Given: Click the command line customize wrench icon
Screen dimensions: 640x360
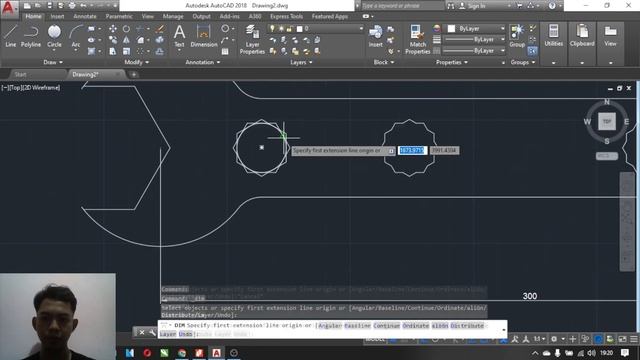Looking at the screenshot, I should (x=152, y=333).
